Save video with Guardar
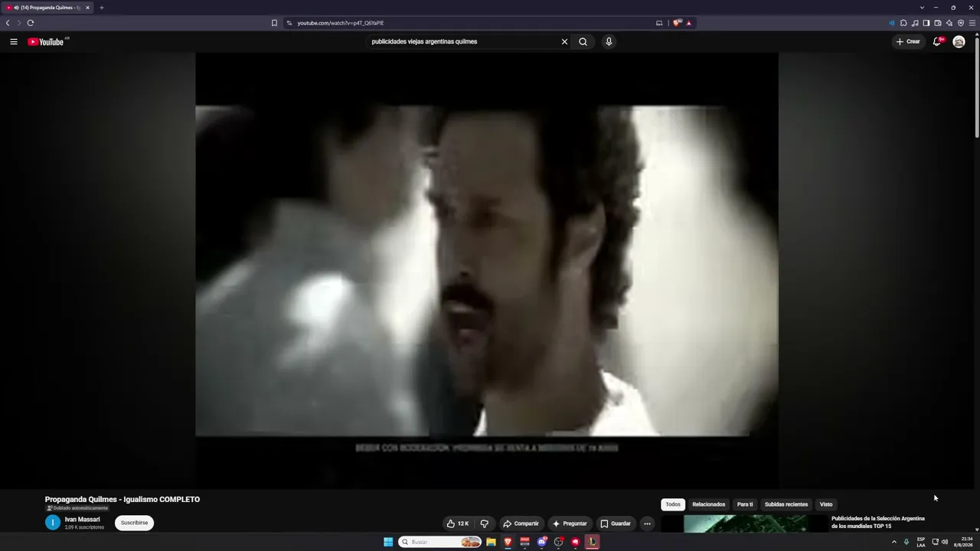The width and height of the screenshot is (980, 551). pyautogui.click(x=616, y=523)
